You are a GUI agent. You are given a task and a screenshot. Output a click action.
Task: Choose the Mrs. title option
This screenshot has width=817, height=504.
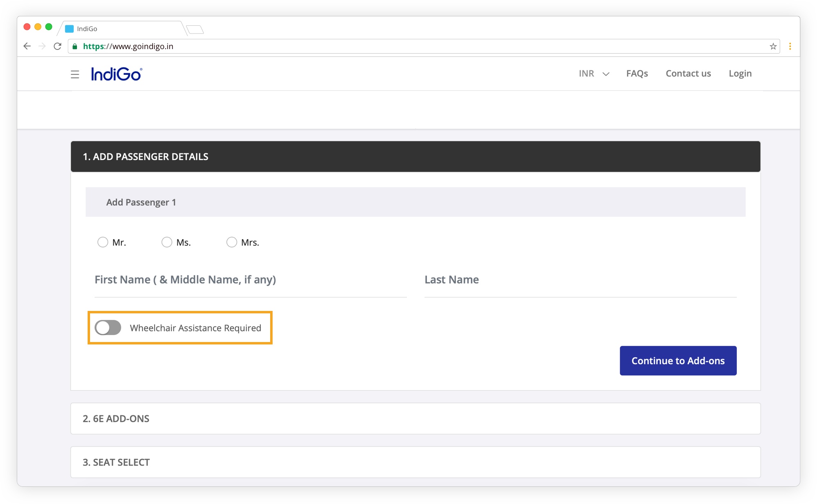coord(232,242)
